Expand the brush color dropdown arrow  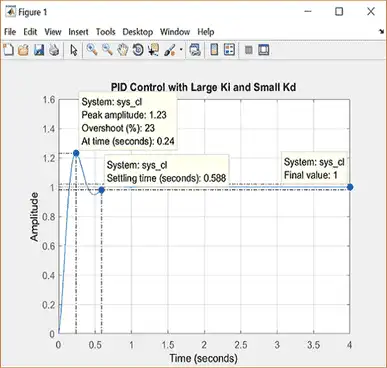point(181,50)
